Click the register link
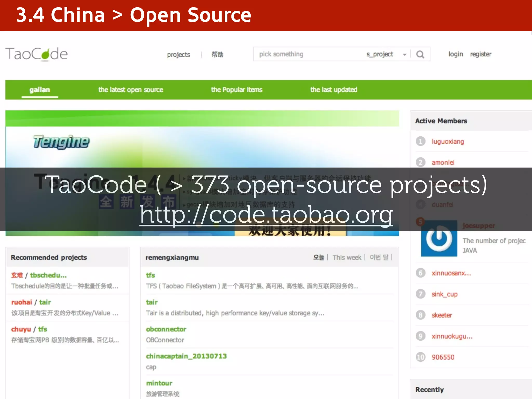 481,54
